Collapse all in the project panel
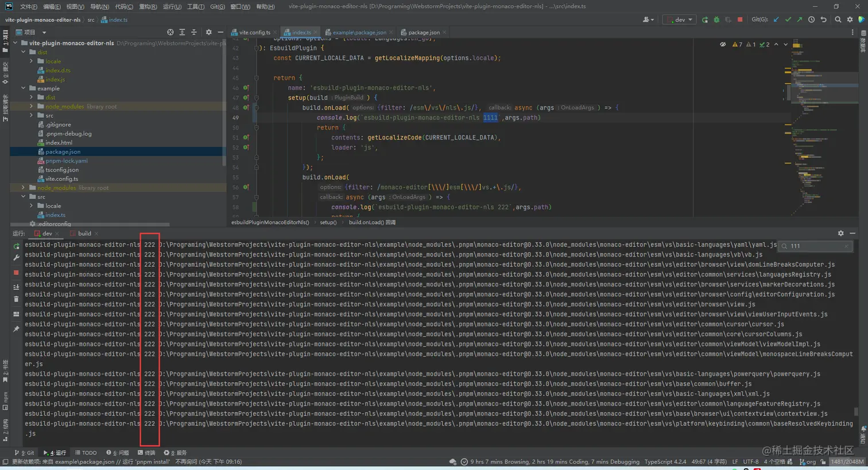Image resolution: width=868 pixels, height=470 pixels. [193, 32]
